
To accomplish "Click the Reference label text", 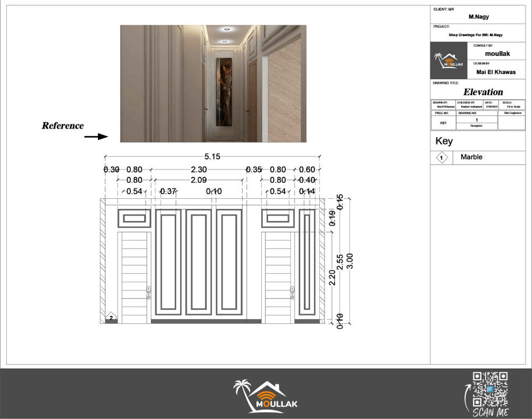I will point(63,126).
